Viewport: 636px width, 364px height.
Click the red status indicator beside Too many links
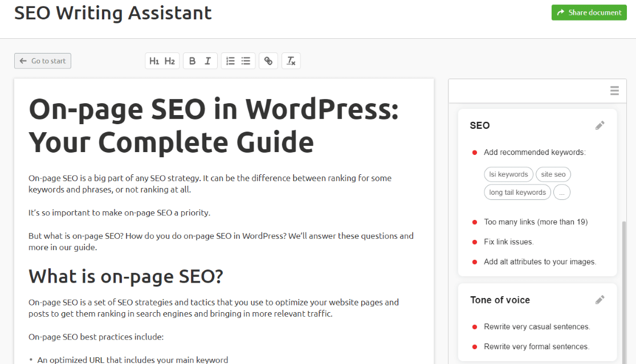(474, 222)
